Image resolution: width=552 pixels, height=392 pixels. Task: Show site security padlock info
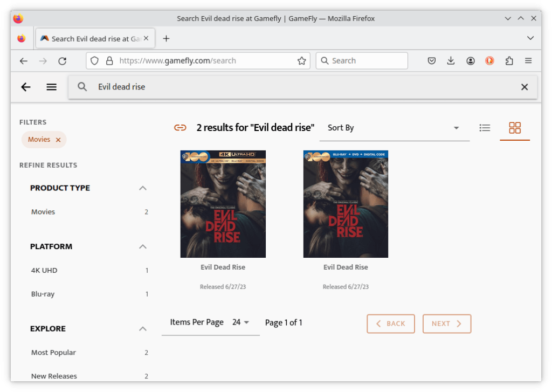[109, 61]
